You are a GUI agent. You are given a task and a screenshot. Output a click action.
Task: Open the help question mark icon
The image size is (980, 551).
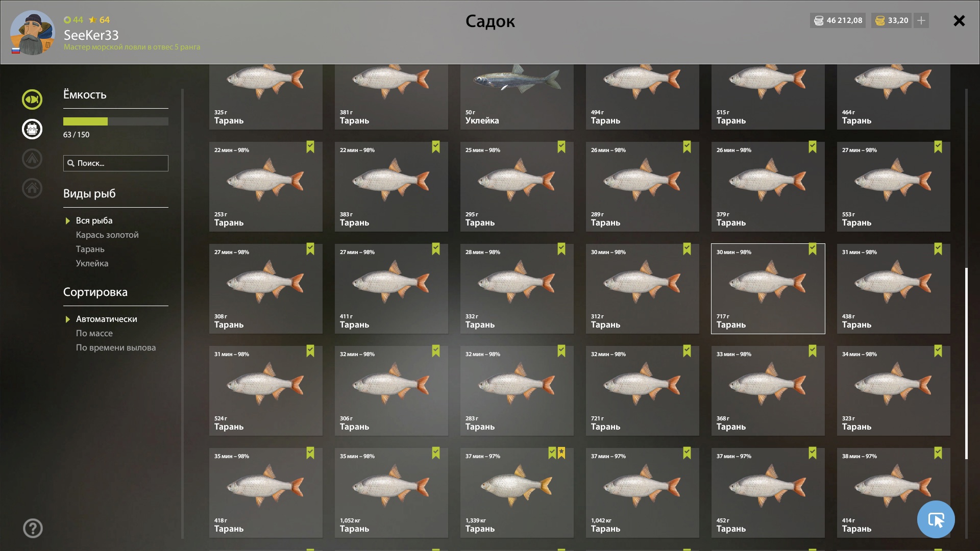[33, 528]
